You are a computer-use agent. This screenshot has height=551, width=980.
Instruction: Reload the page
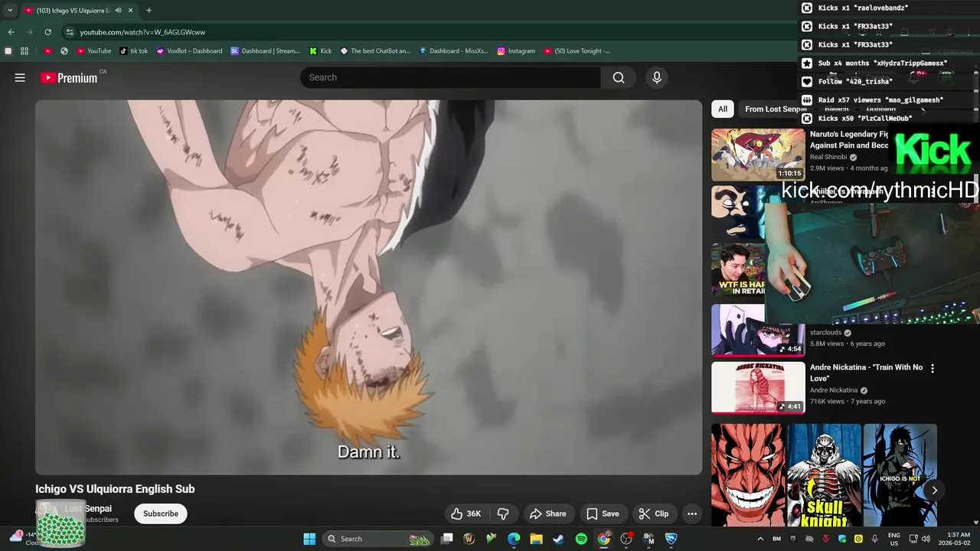click(x=47, y=32)
